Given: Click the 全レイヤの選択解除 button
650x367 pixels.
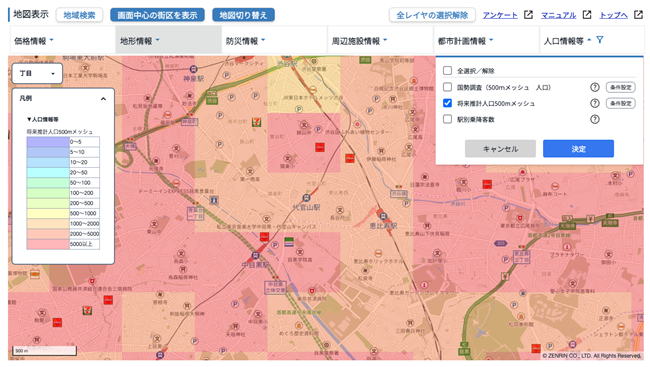Looking at the screenshot, I should [x=432, y=15].
